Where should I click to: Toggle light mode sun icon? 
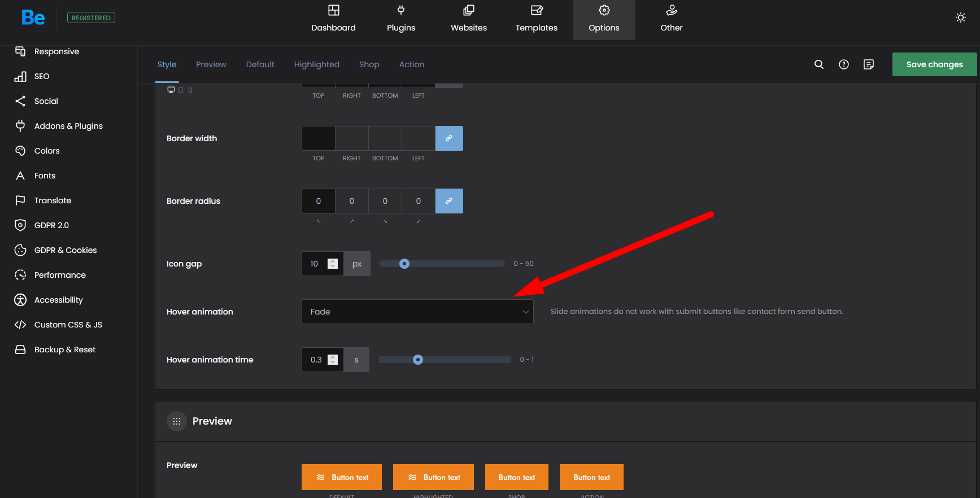pyautogui.click(x=960, y=18)
